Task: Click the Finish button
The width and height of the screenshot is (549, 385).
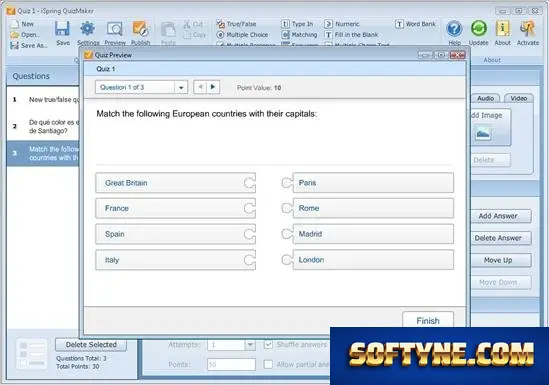Action: [428, 320]
